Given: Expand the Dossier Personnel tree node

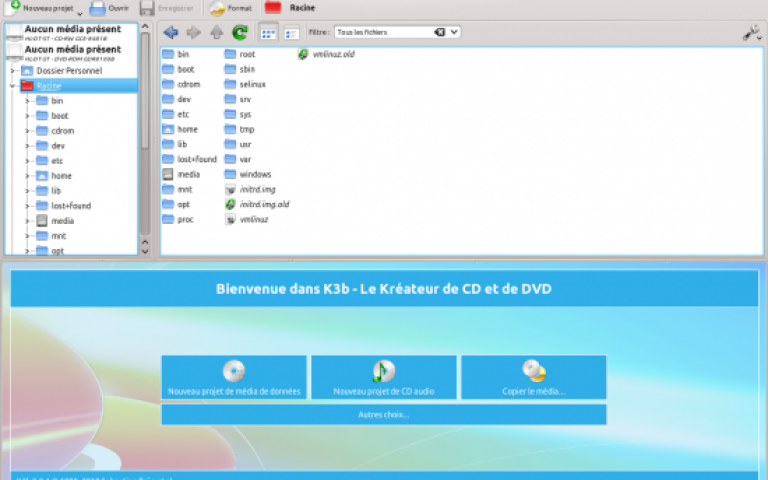Looking at the screenshot, I should [x=13, y=71].
